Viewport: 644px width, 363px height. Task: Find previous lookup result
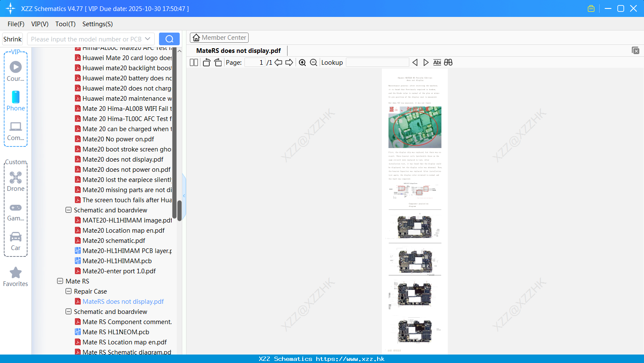[x=415, y=62]
